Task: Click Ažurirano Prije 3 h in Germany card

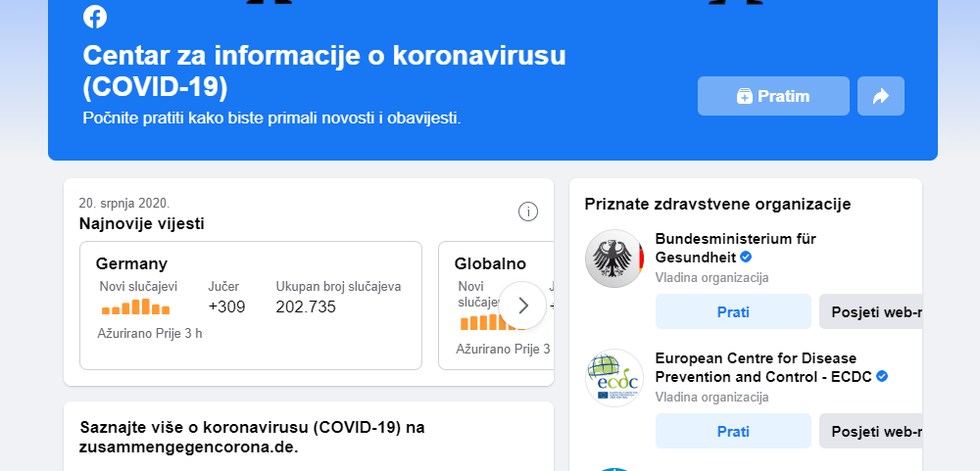Action: coord(150,333)
